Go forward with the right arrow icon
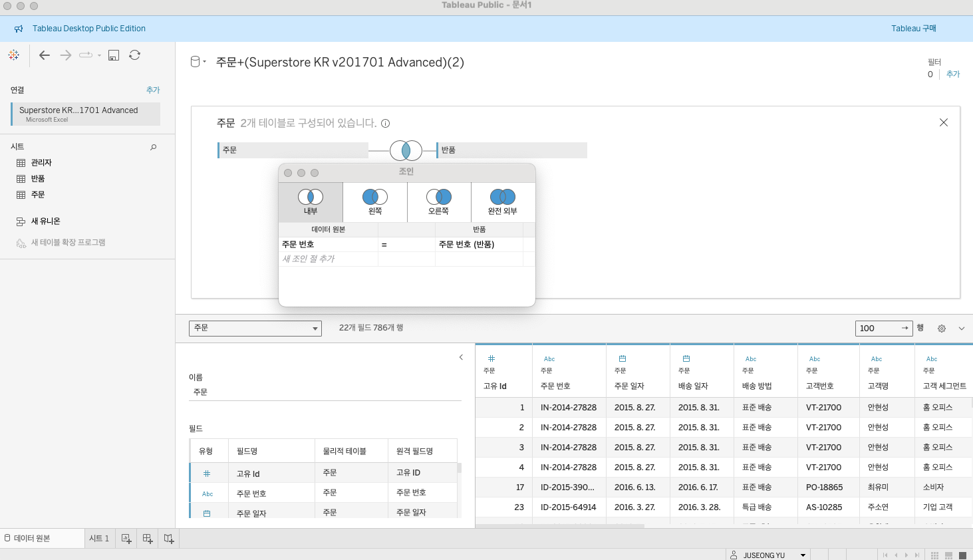The image size is (973, 560). pyautogui.click(x=66, y=55)
